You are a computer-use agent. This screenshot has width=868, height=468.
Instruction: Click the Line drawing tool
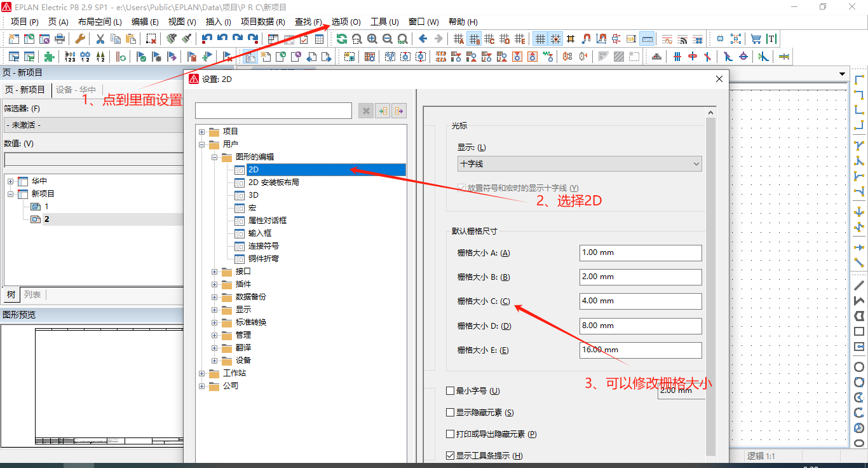(x=859, y=285)
